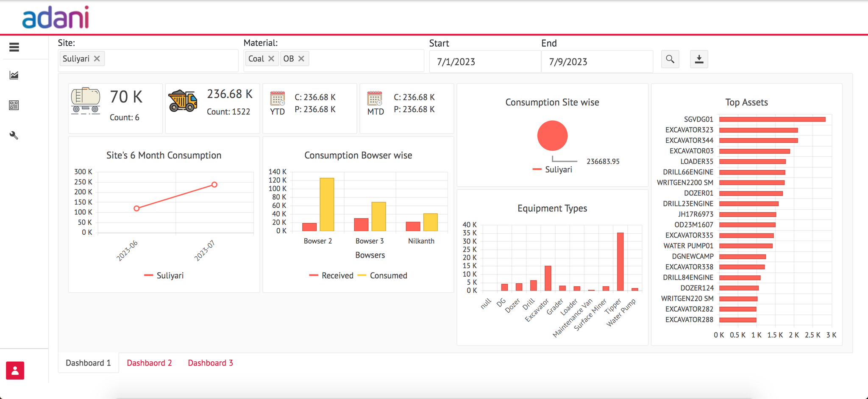The width and height of the screenshot is (868, 399).
Task: Select the 236.68 K truck value
Action: [230, 94]
